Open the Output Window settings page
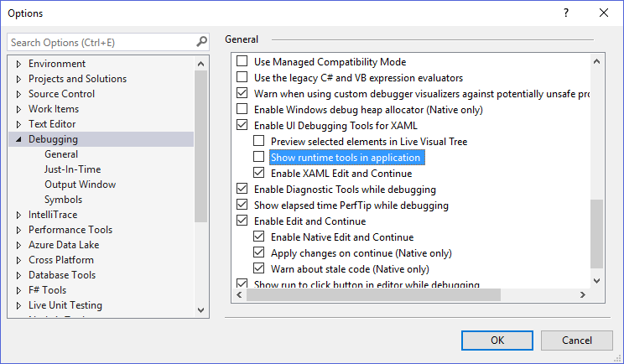 80,185
